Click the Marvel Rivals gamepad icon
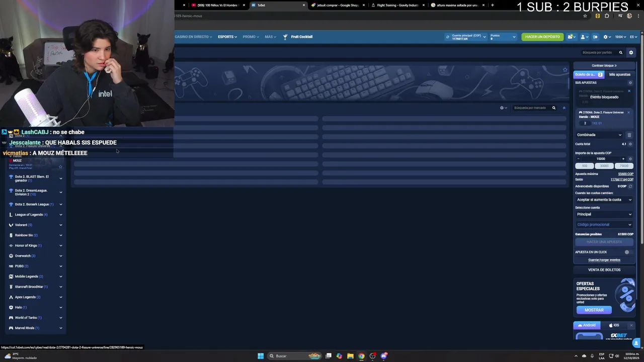Screen dimensions: 644x362 (x=11, y=328)
